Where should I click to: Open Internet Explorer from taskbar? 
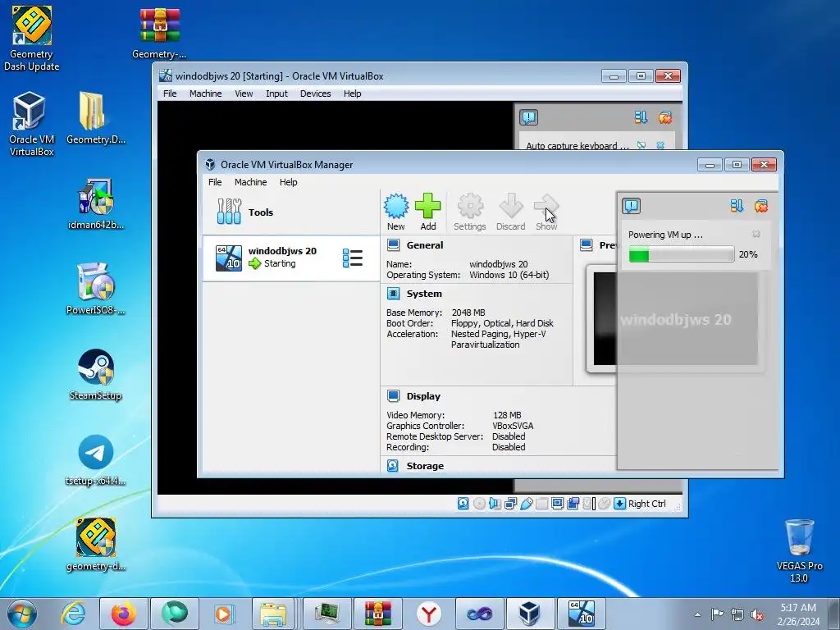73,614
